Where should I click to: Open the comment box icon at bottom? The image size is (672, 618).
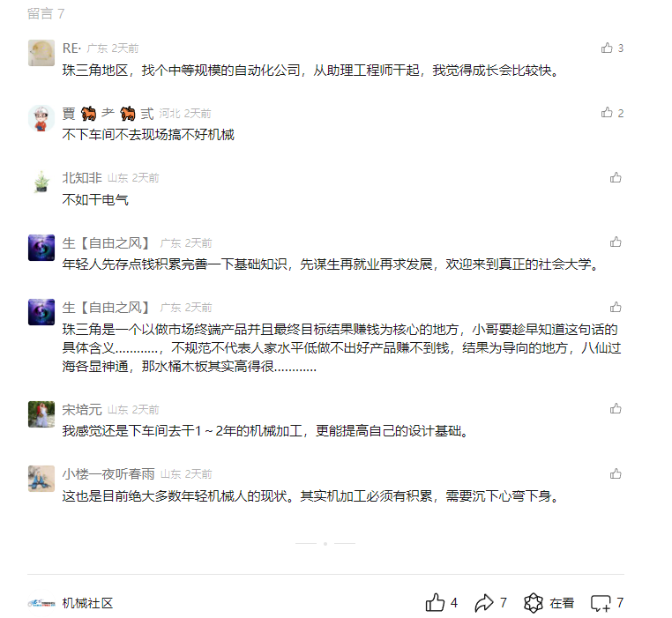pos(607,602)
